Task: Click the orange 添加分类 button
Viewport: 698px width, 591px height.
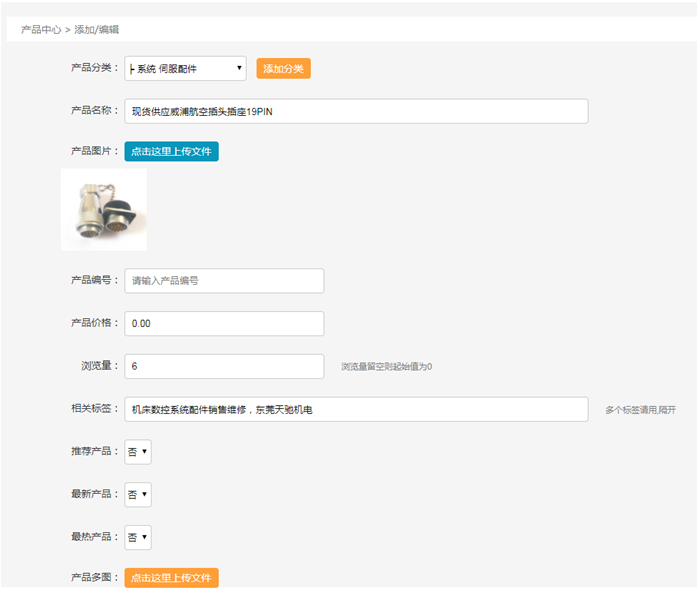Action: 283,68
